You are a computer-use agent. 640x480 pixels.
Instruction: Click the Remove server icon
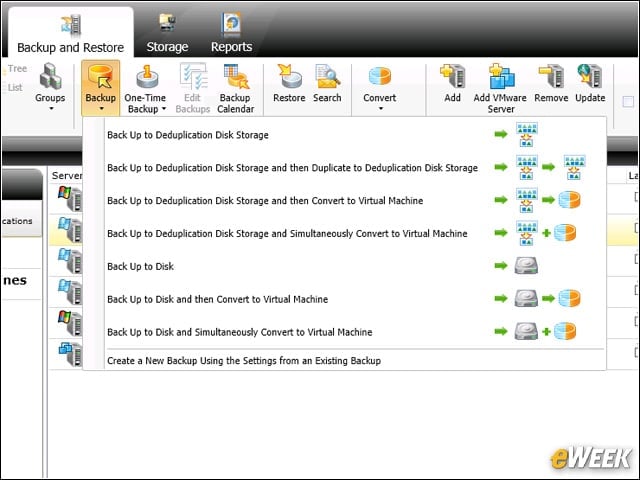click(x=551, y=76)
